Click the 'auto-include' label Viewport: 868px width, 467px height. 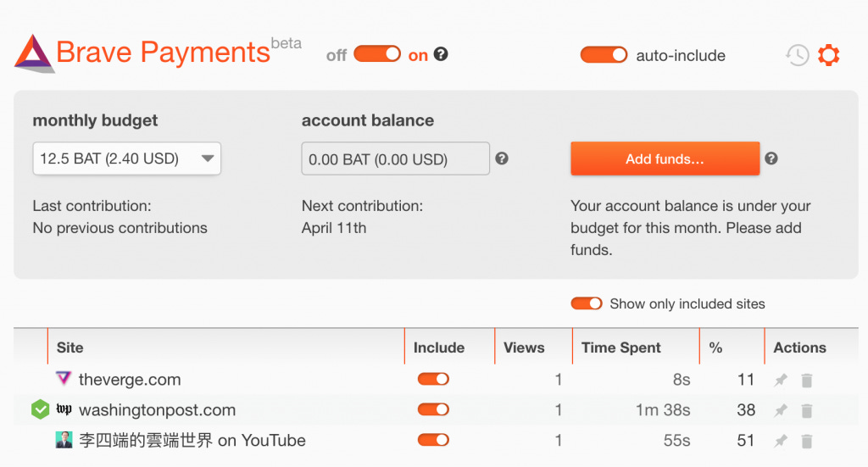681,55
